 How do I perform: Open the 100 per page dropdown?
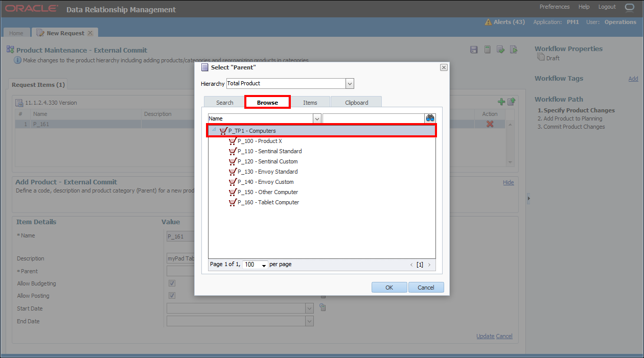tap(264, 265)
